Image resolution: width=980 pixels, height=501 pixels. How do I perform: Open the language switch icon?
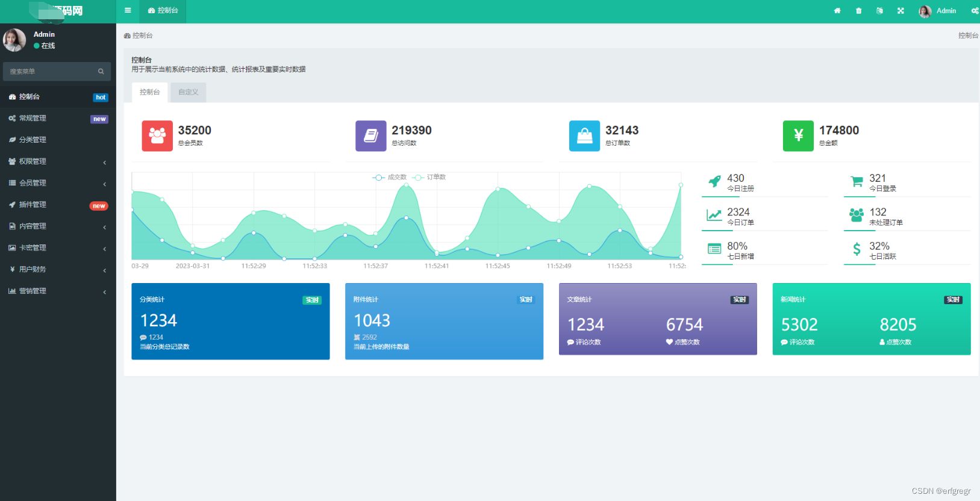click(879, 11)
